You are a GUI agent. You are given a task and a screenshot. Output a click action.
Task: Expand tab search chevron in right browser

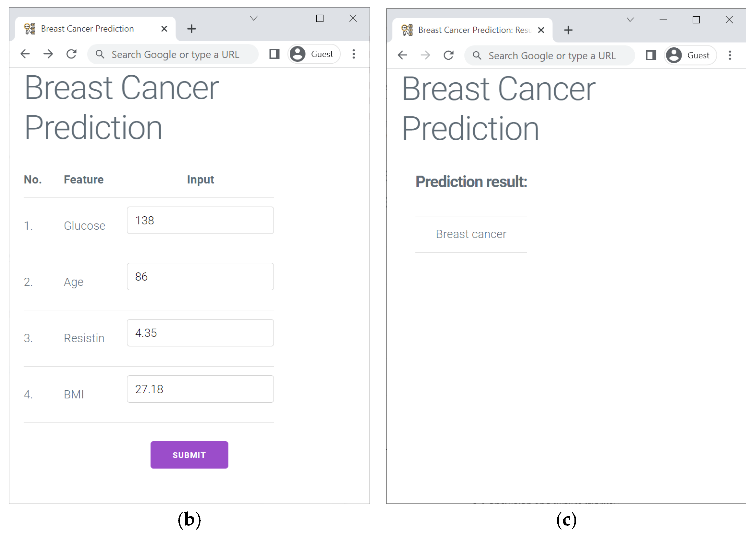[x=630, y=19]
